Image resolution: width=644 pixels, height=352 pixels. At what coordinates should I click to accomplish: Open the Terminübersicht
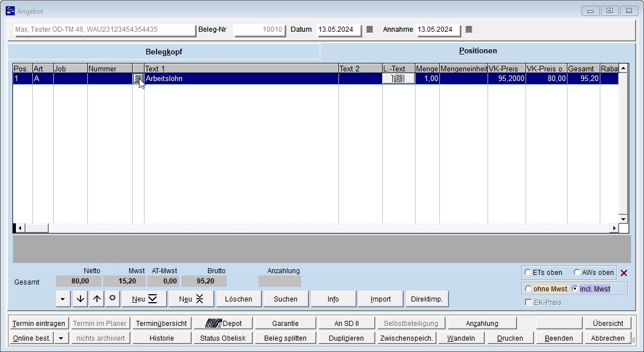coord(162,323)
